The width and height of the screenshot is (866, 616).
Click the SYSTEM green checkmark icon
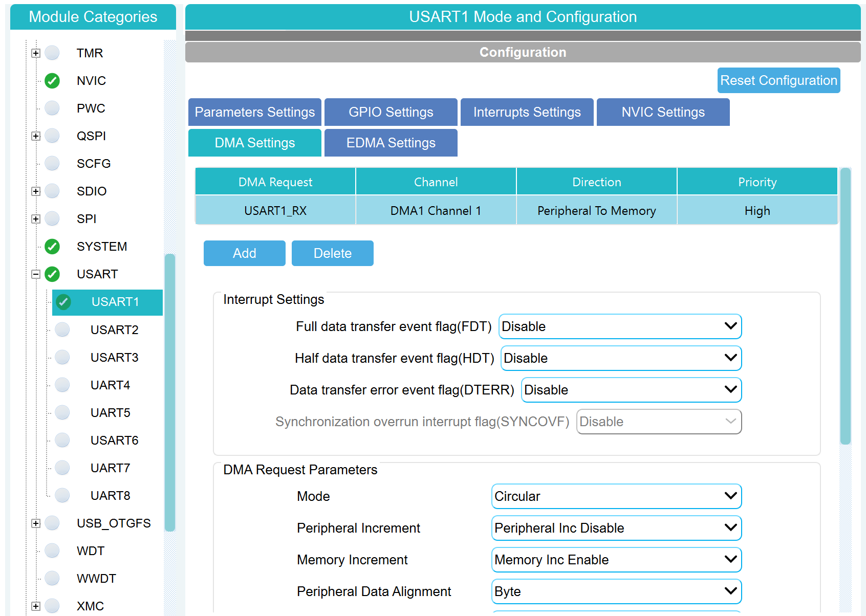[x=52, y=247]
